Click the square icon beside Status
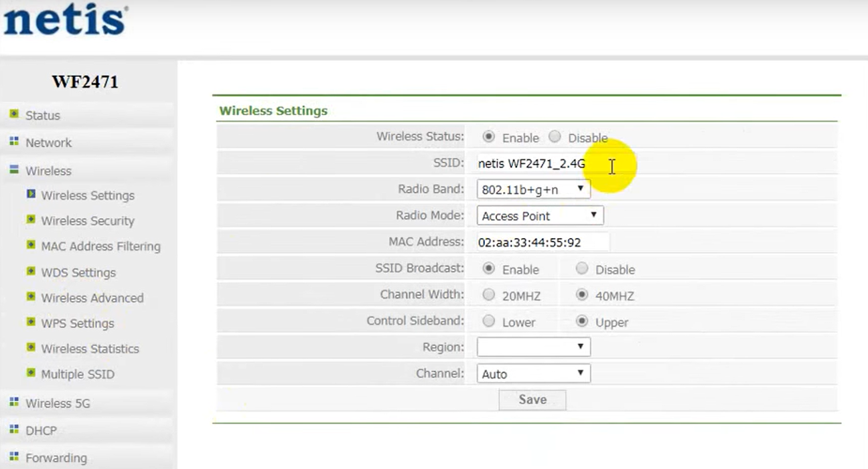Viewport: 868px width, 469px height. coord(14,114)
